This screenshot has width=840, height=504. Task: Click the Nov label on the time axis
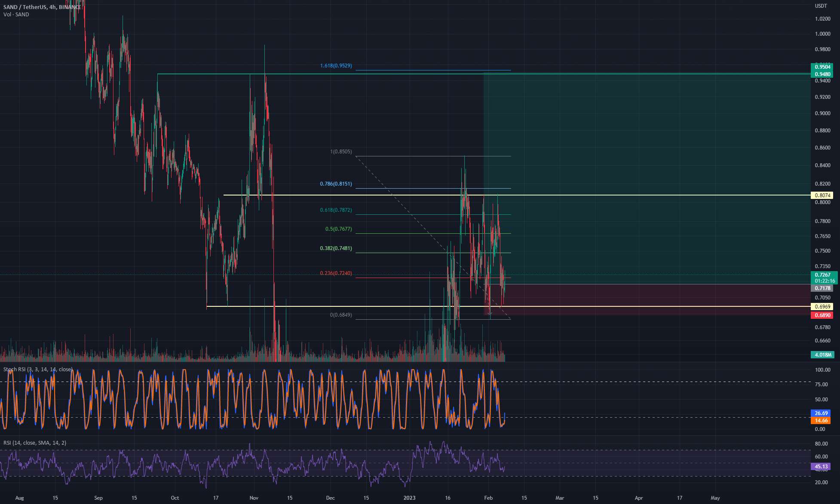[254, 498]
